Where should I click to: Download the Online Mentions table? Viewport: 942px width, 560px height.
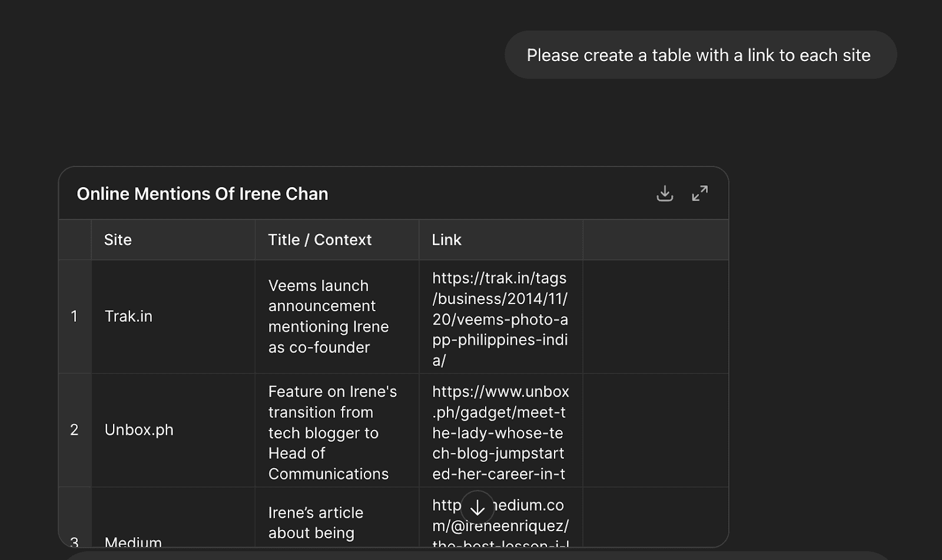[x=665, y=194]
